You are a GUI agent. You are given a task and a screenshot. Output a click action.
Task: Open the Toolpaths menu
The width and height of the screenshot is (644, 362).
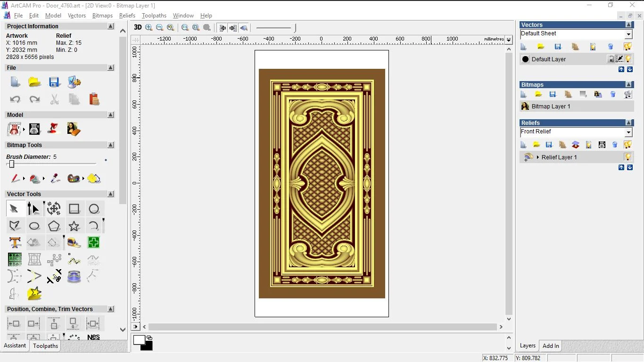tap(154, 16)
